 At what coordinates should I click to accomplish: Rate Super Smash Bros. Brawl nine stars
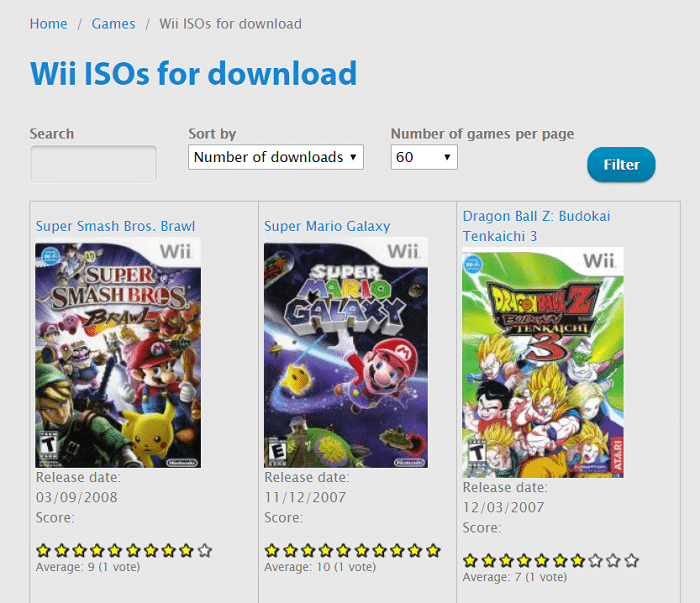coord(187,551)
